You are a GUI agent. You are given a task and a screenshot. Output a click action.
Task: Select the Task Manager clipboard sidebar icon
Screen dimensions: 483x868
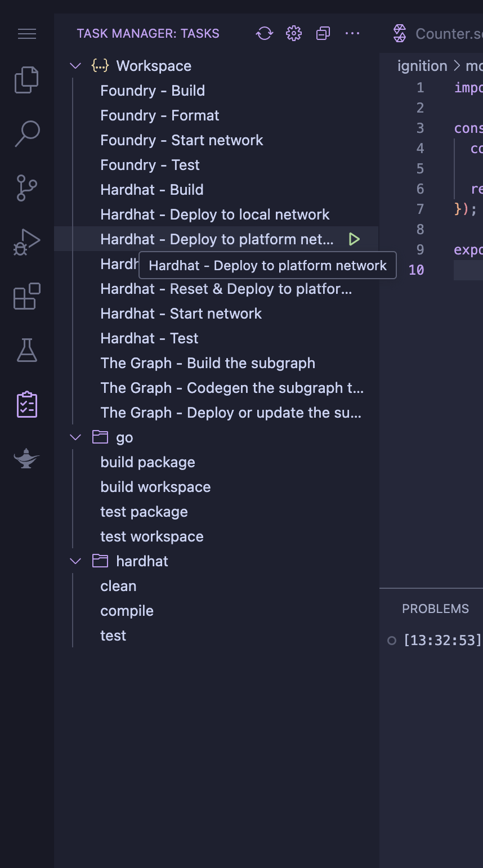click(x=26, y=404)
